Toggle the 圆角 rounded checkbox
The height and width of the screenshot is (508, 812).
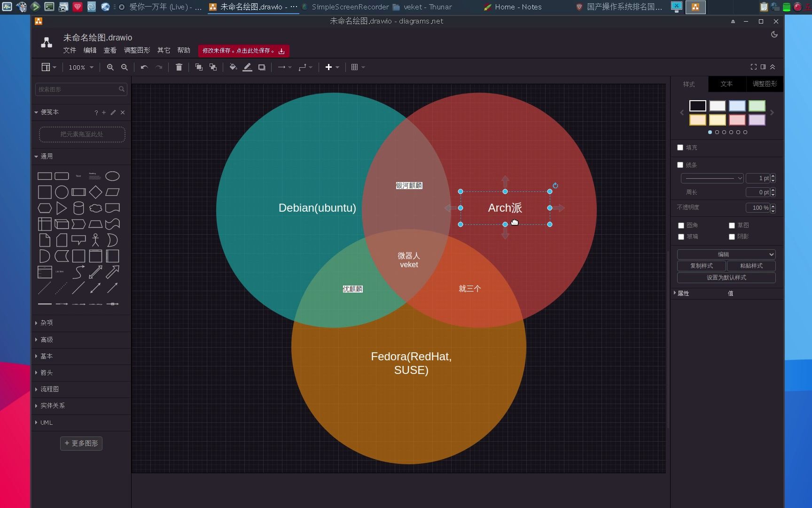point(681,225)
